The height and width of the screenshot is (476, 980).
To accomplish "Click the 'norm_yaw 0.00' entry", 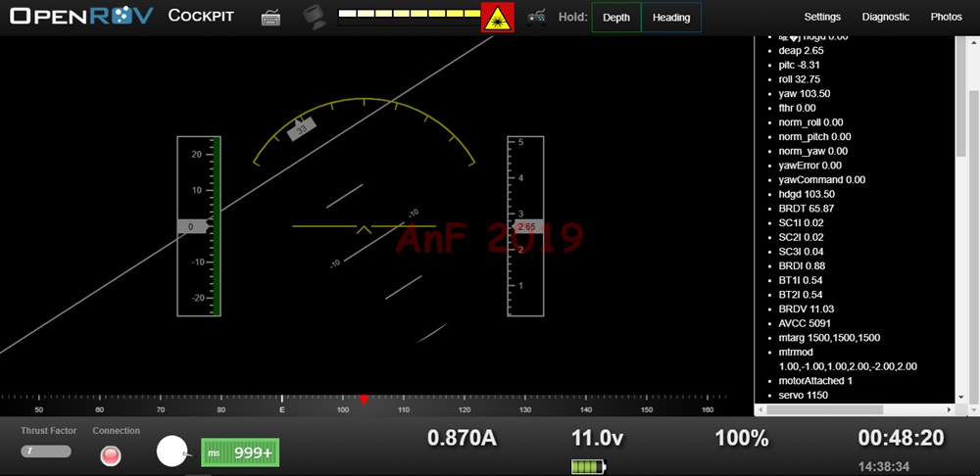I will (813, 151).
